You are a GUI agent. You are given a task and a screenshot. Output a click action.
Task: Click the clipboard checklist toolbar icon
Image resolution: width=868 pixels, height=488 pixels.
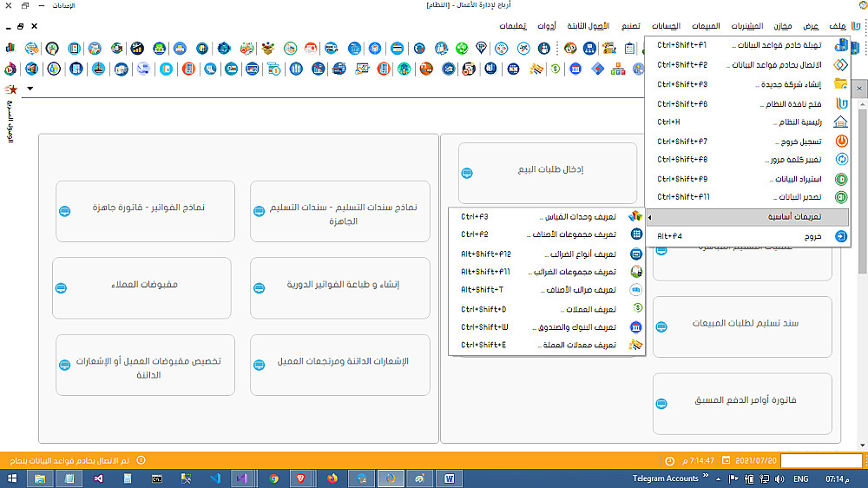[x=629, y=48]
